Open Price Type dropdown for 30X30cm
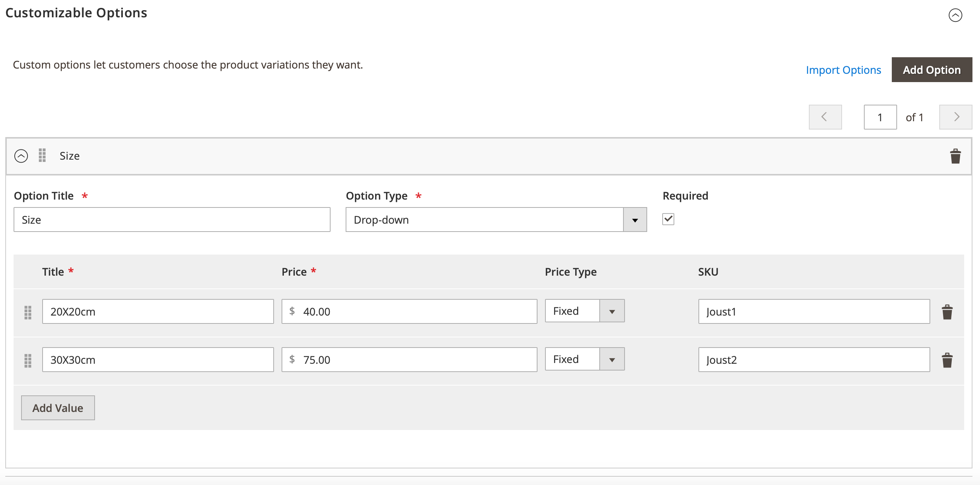This screenshot has width=980, height=485. [584, 359]
